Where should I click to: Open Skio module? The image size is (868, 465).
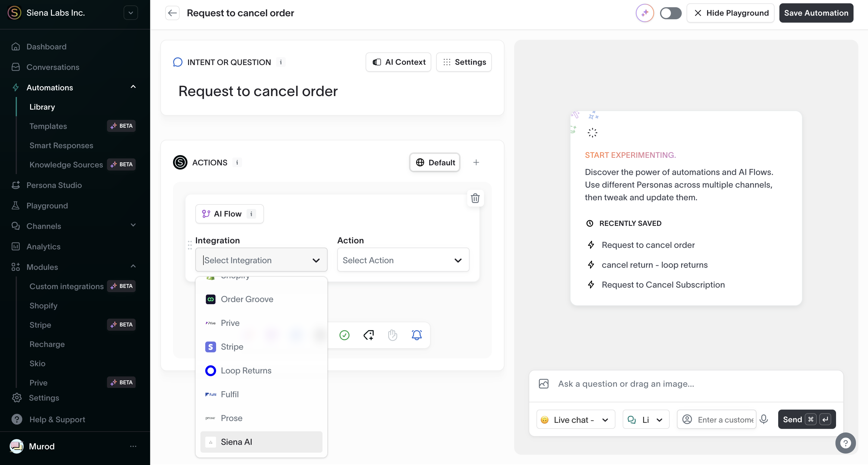pyautogui.click(x=37, y=363)
